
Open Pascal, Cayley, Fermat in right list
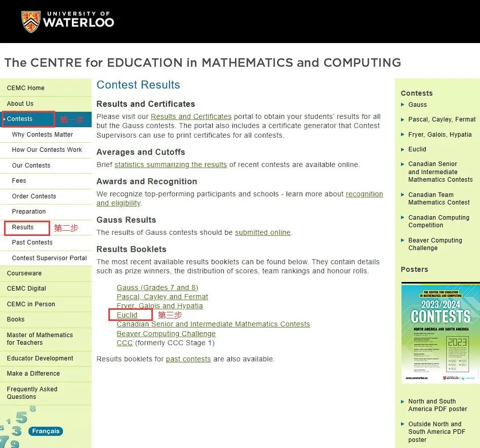tap(442, 119)
